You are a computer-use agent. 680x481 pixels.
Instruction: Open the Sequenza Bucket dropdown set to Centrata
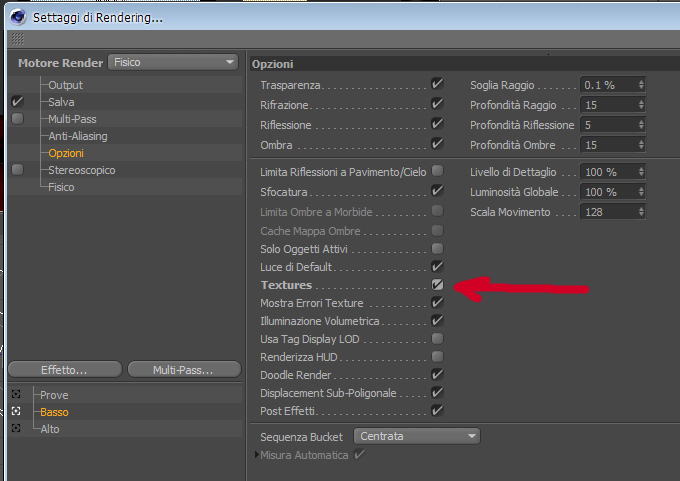(417, 436)
